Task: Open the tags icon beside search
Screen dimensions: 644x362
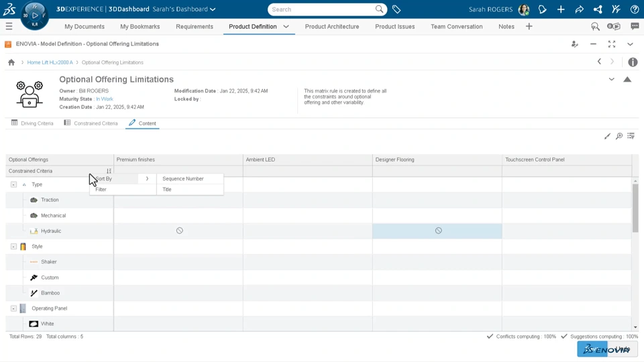Action: pyautogui.click(x=396, y=9)
